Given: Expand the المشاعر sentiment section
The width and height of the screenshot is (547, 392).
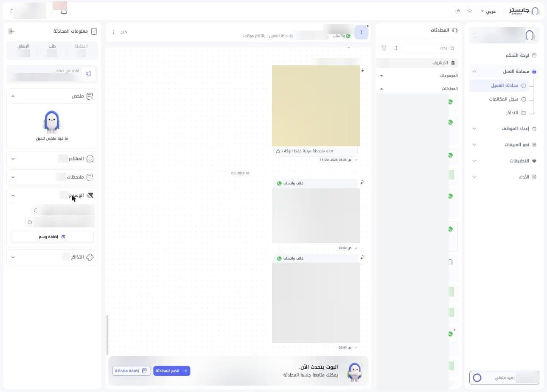Looking at the screenshot, I should (13, 159).
